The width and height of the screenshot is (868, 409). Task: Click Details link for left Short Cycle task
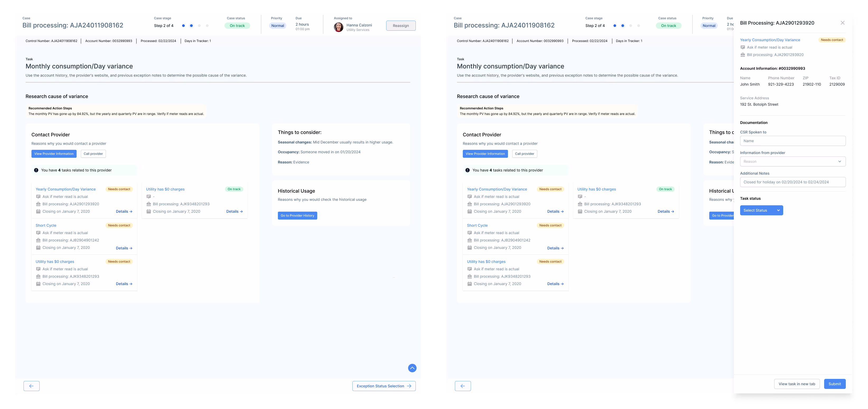coord(124,248)
